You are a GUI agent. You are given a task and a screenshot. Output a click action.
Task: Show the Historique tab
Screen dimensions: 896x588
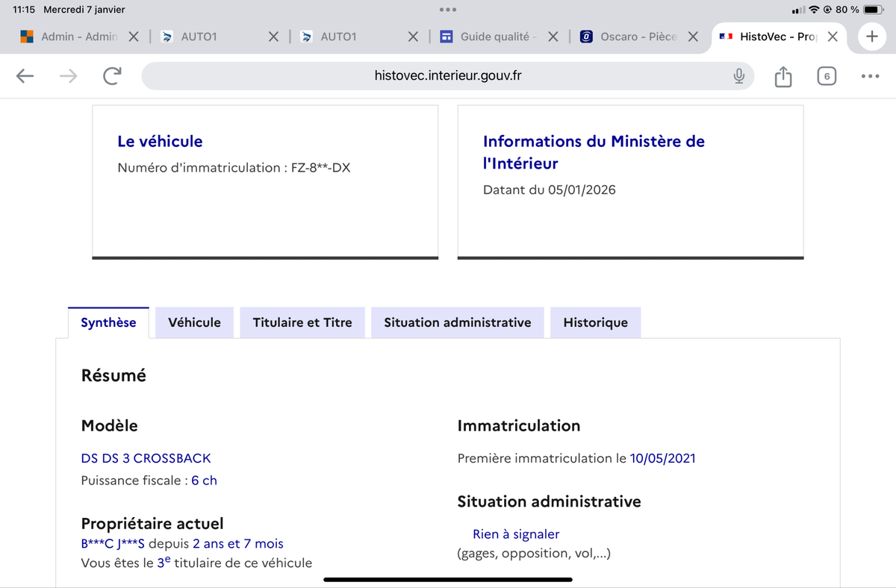tap(595, 323)
